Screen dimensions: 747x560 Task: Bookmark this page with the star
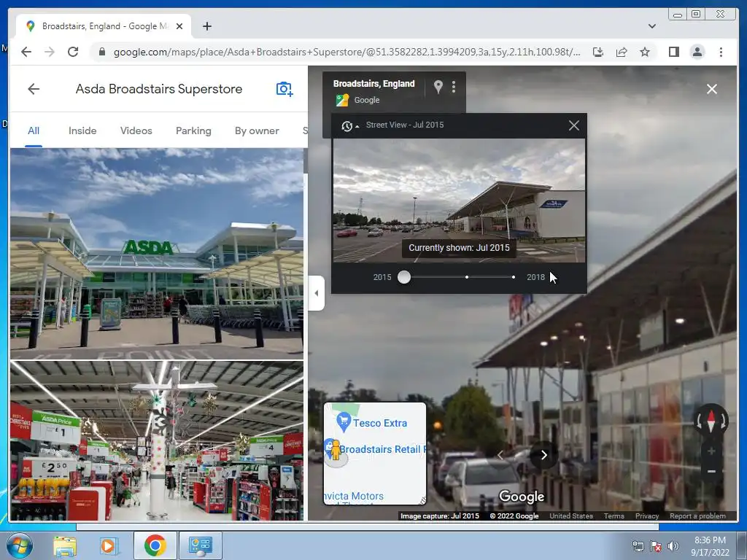click(645, 52)
